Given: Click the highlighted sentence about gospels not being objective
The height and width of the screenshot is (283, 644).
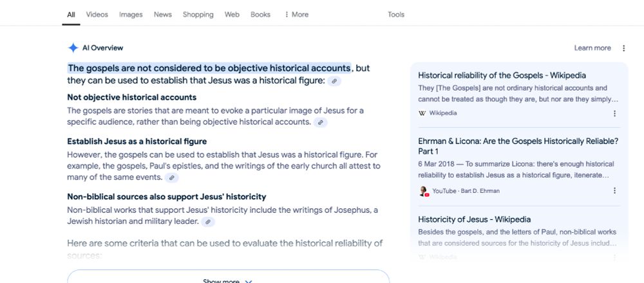Looking at the screenshot, I should [x=209, y=68].
